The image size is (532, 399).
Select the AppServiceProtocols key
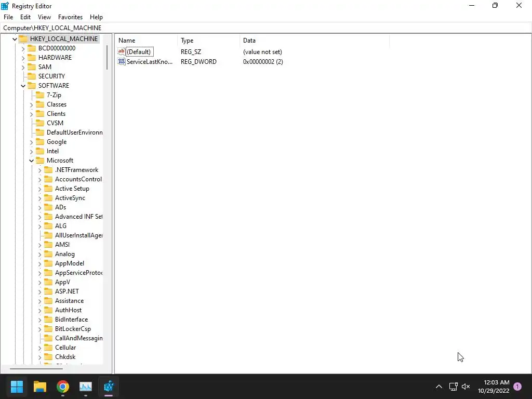(79, 272)
